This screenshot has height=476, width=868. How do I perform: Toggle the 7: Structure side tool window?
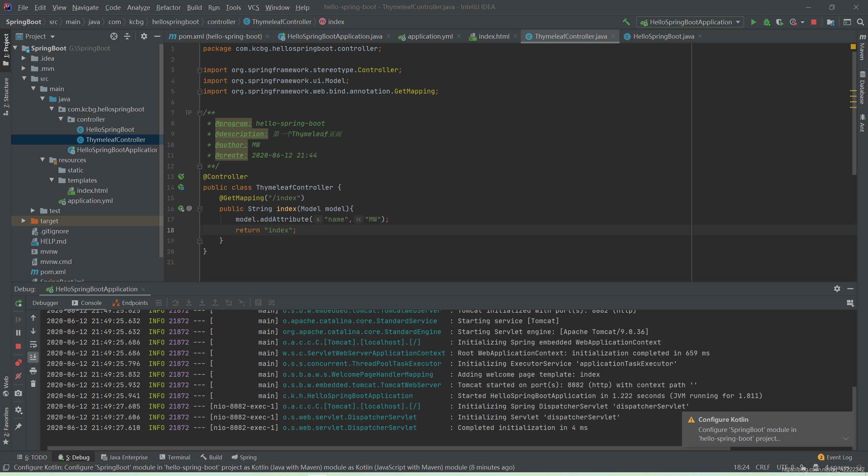6,96
